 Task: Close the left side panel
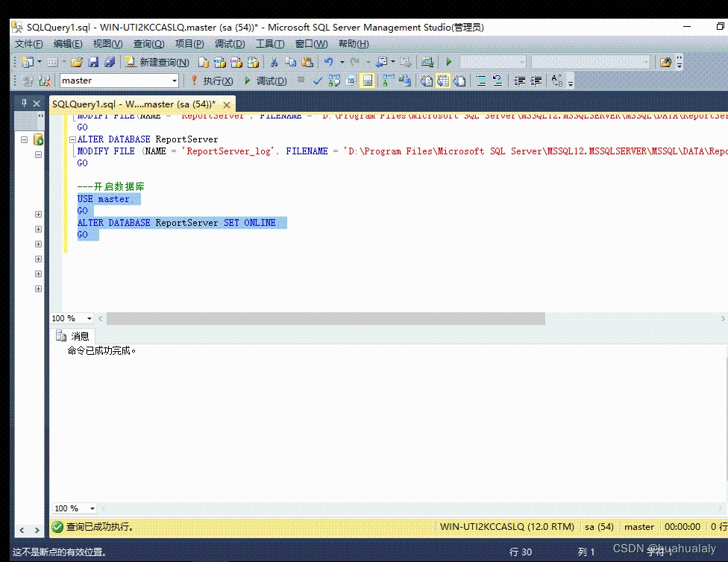coord(37,104)
